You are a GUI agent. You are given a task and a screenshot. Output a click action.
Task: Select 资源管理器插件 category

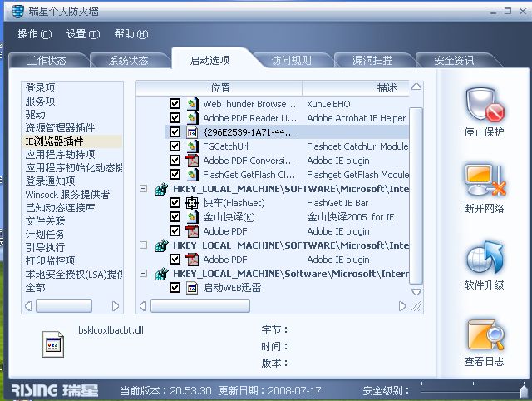pyautogui.click(x=61, y=127)
